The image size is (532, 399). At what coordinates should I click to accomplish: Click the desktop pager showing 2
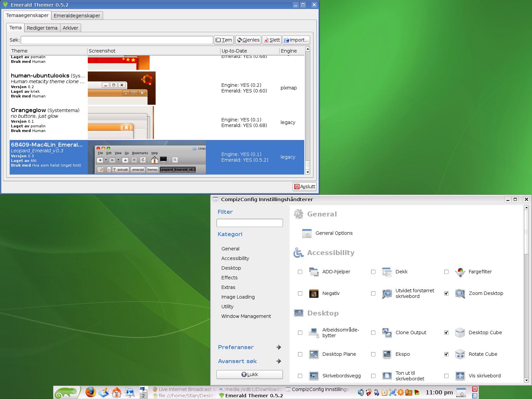point(143,396)
